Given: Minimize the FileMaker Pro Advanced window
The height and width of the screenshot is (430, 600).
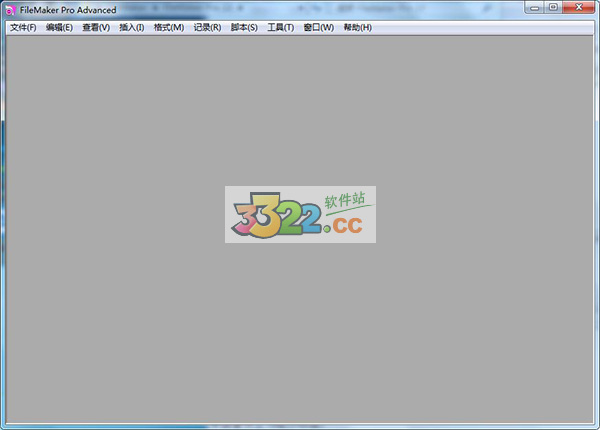Looking at the screenshot, I should point(535,7).
